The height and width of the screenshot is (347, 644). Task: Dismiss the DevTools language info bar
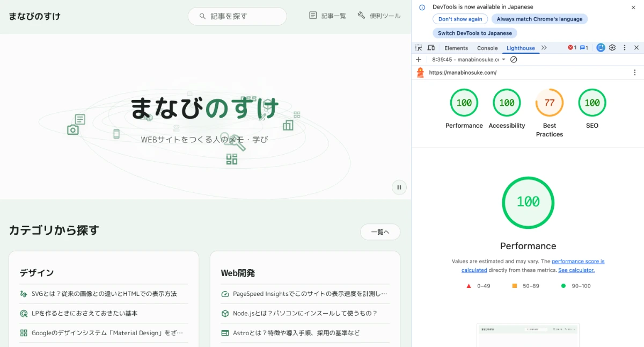click(633, 8)
